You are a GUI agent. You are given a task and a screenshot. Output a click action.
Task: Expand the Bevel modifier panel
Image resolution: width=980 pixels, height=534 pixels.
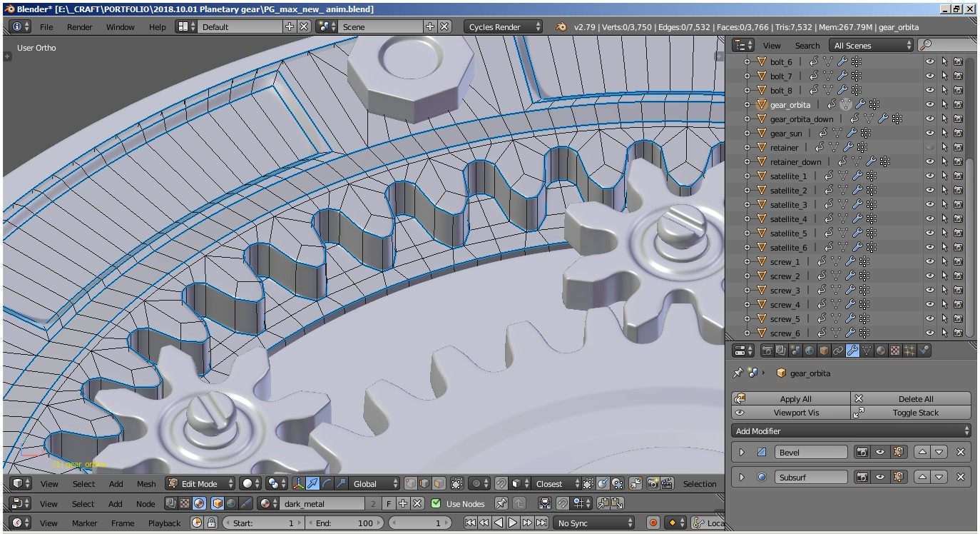click(x=742, y=452)
